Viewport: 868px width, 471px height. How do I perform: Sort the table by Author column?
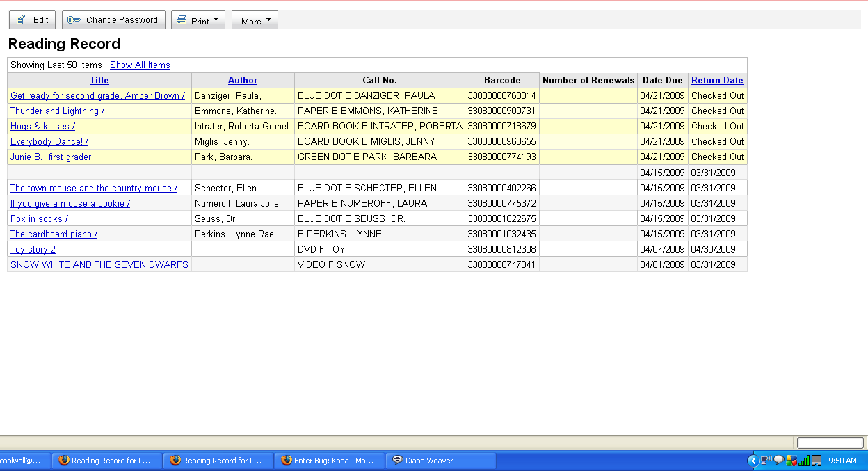[243, 81]
